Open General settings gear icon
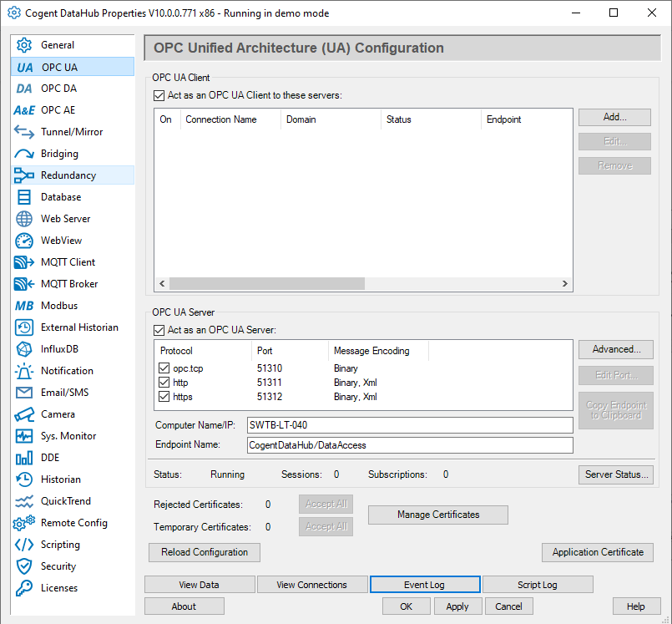 tap(24, 45)
